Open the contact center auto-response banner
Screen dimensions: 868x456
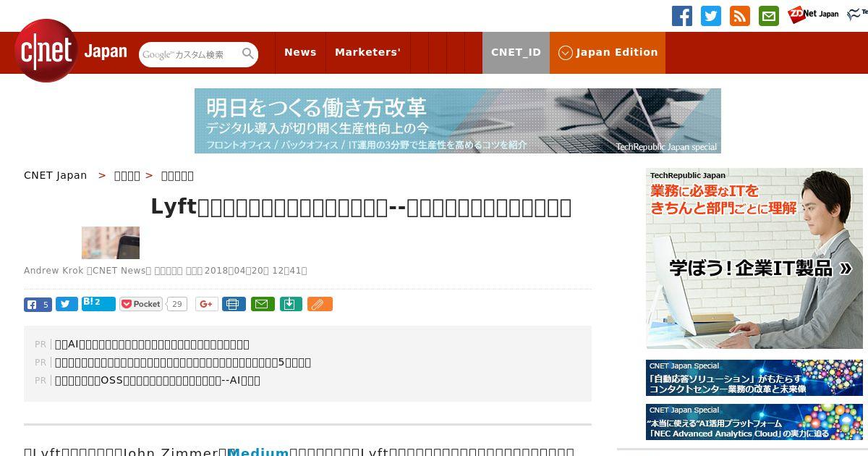pos(754,378)
